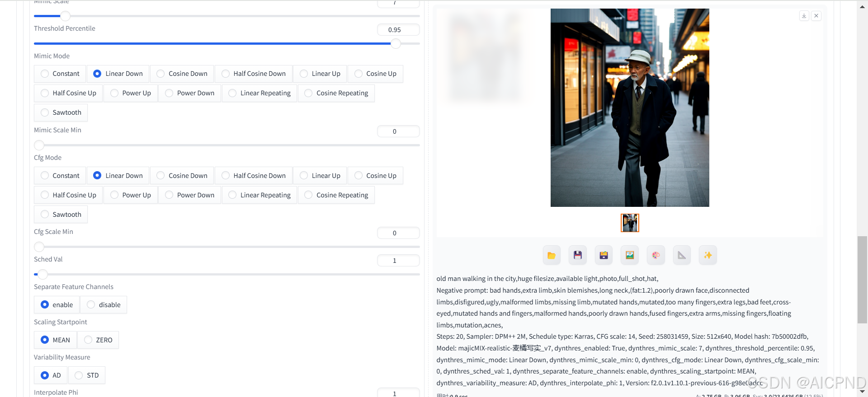Select Linear Down in Mimic Mode

pos(118,74)
